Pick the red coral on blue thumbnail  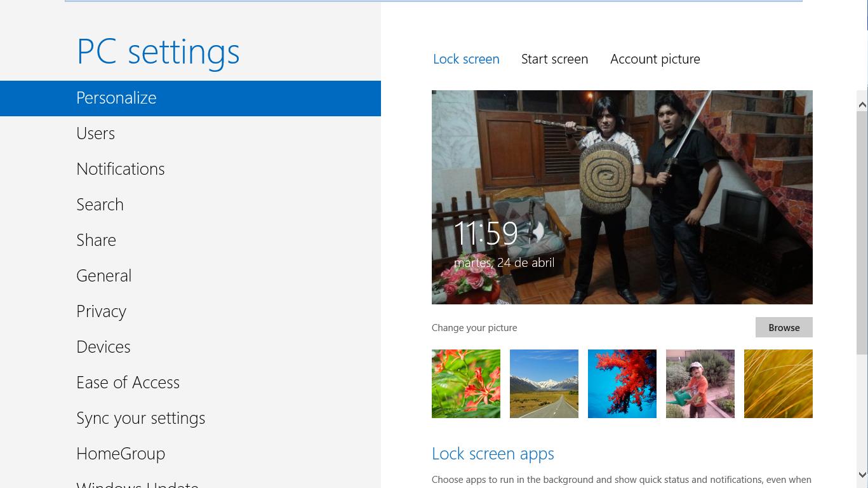tap(622, 384)
